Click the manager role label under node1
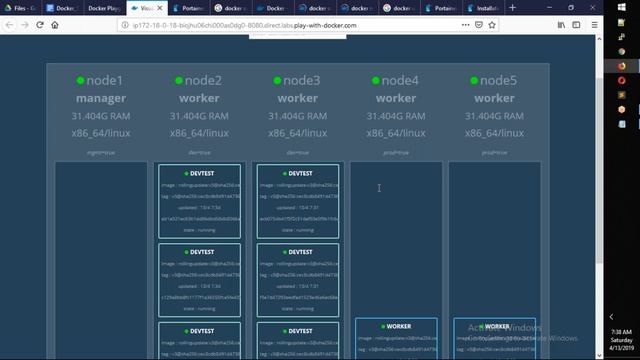Screen dimensions: 640x360 pos(101,98)
